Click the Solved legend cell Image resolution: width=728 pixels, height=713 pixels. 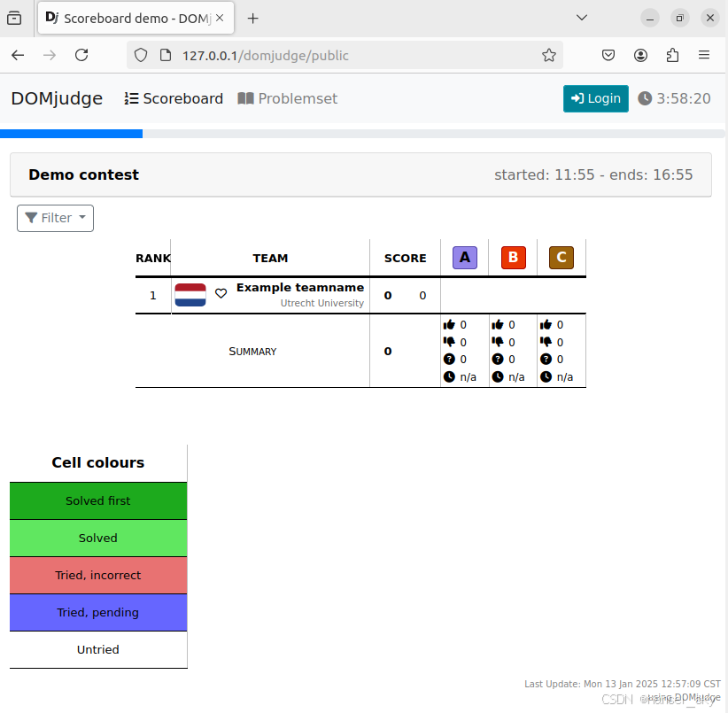coord(98,538)
